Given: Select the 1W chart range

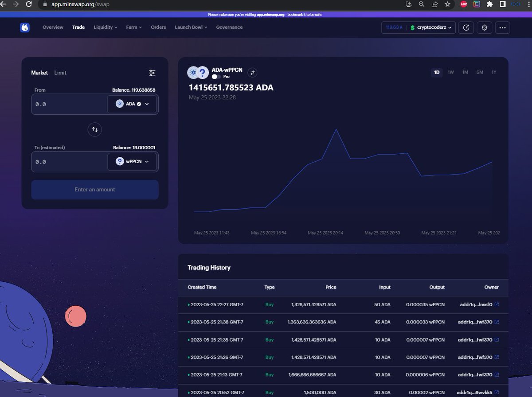Looking at the screenshot, I should [451, 72].
